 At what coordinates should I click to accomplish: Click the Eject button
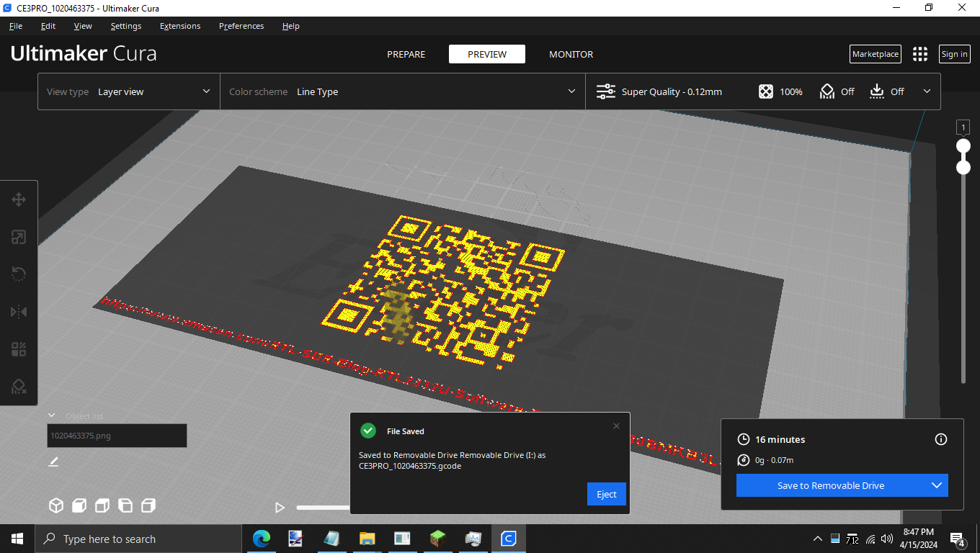[x=606, y=494]
